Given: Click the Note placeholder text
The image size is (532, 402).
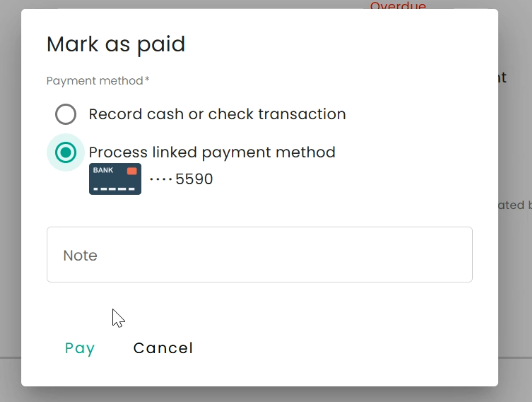Looking at the screenshot, I should (80, 255).
